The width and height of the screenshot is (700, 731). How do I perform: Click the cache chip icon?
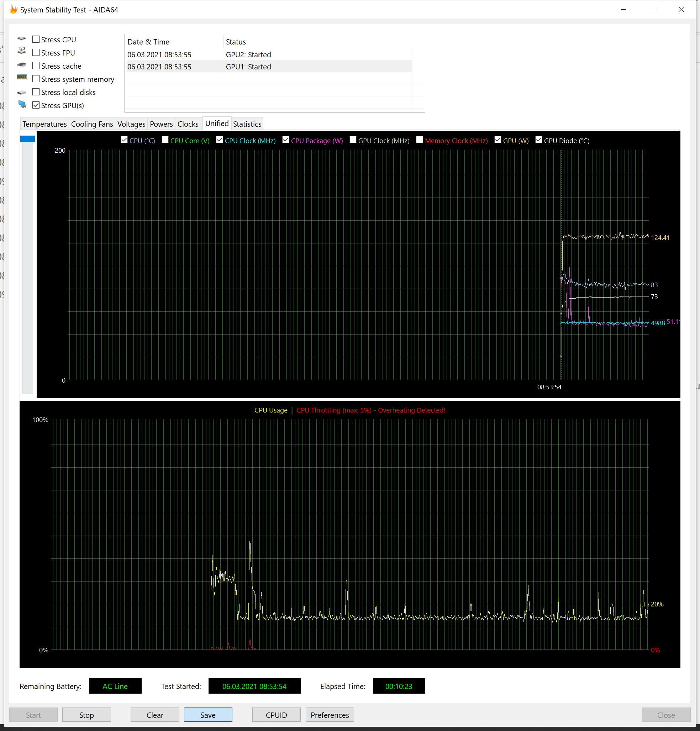coord(22,65)
